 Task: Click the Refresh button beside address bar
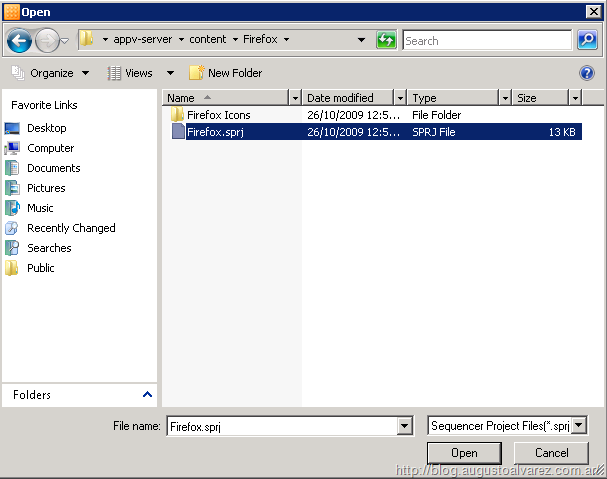point(386,41)
